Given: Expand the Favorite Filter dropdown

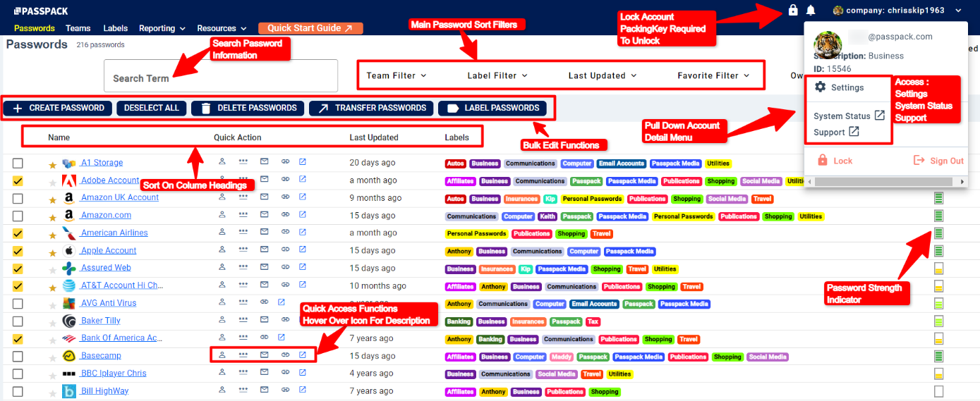Looking at the screenshot, I should (x=713, y=75).
